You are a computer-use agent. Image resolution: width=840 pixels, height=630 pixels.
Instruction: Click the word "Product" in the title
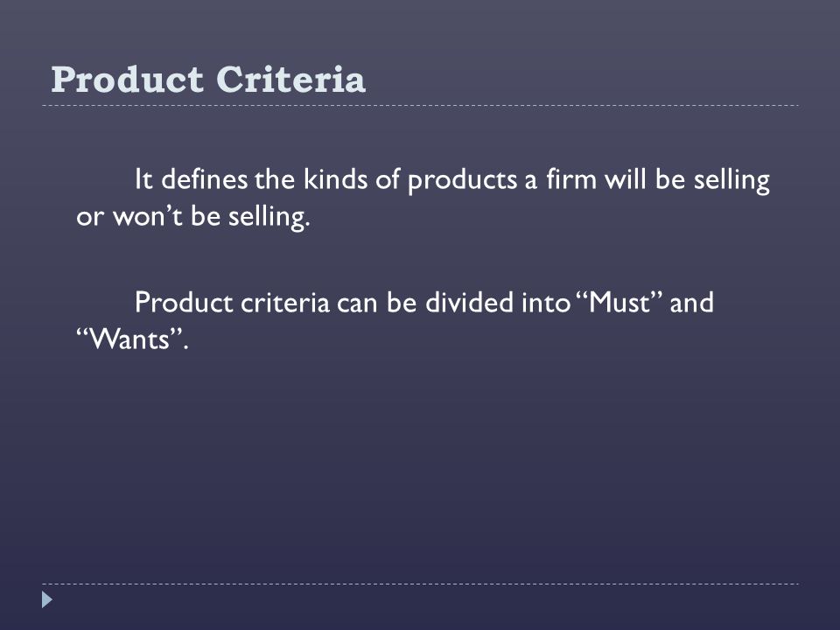(x=127, y=80)
